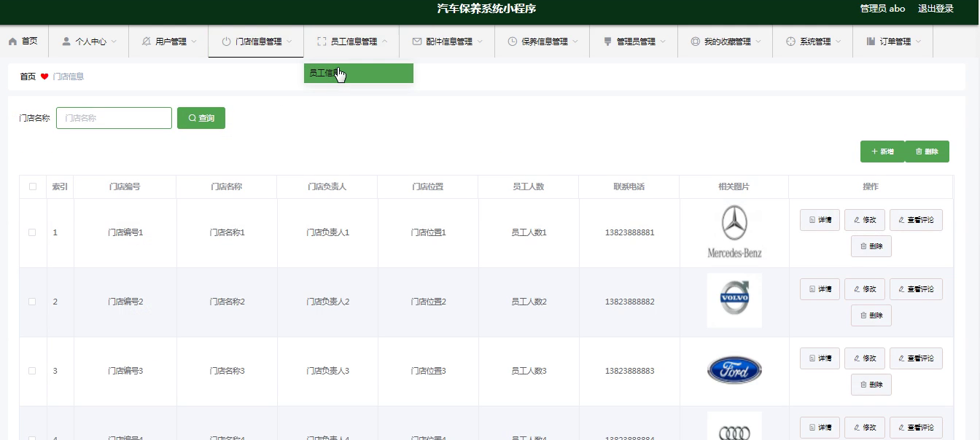Click 查看评论 for row 1

point(916,220)
